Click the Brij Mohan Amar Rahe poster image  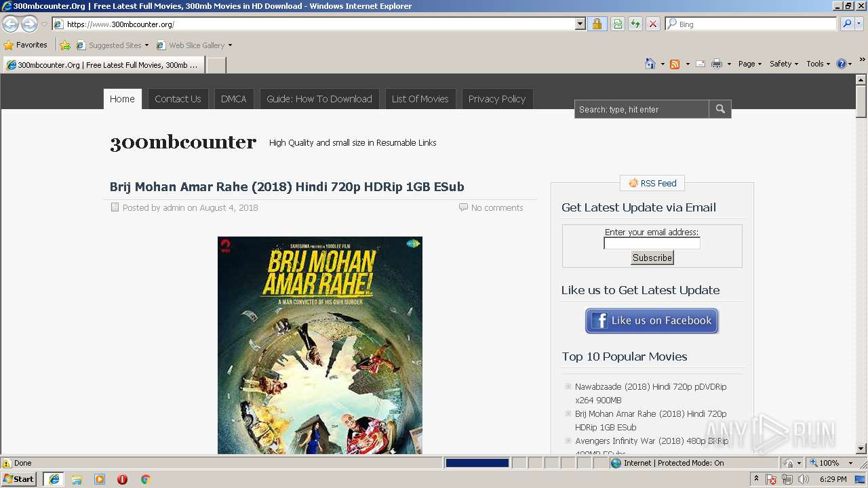[x=319, y=345]
